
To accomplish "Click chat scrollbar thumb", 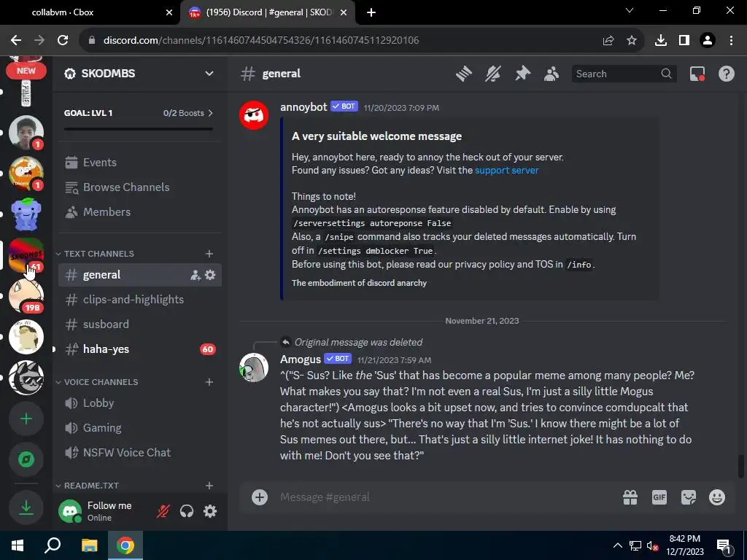I will click(741, 466).
